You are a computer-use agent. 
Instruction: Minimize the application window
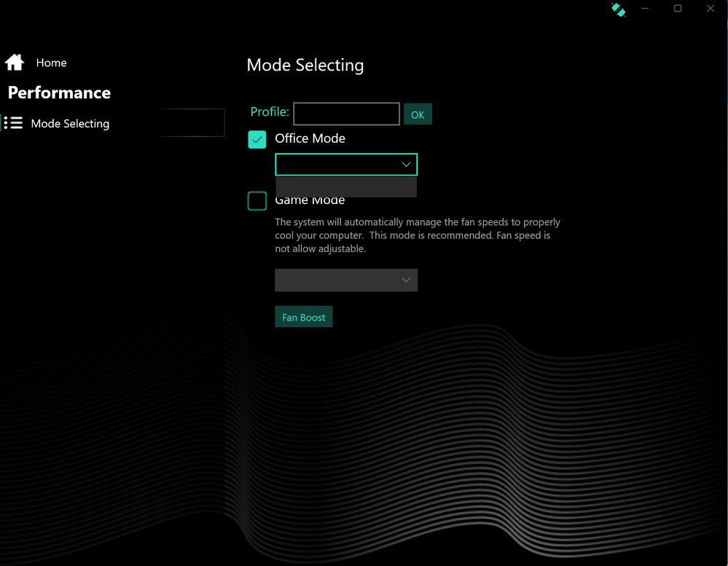point(645,9)
